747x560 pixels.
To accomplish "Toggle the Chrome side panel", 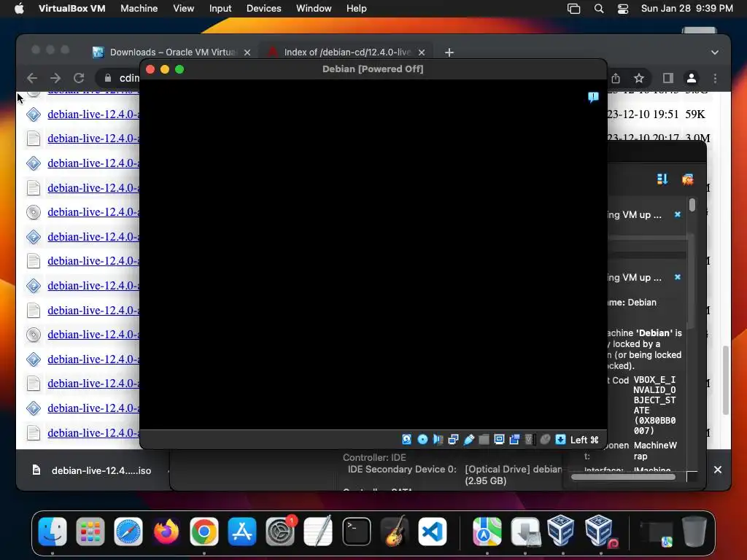I will (668, 78).
